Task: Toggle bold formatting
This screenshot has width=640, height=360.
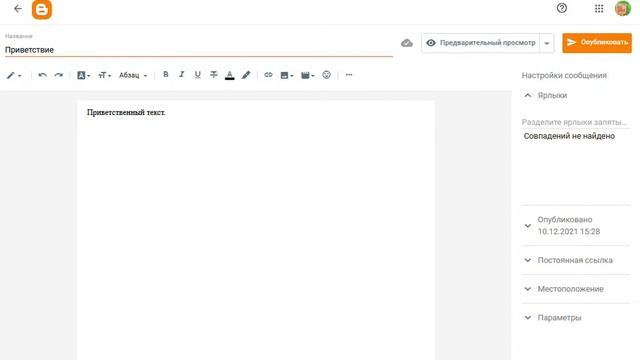Action: coord(166,75)
